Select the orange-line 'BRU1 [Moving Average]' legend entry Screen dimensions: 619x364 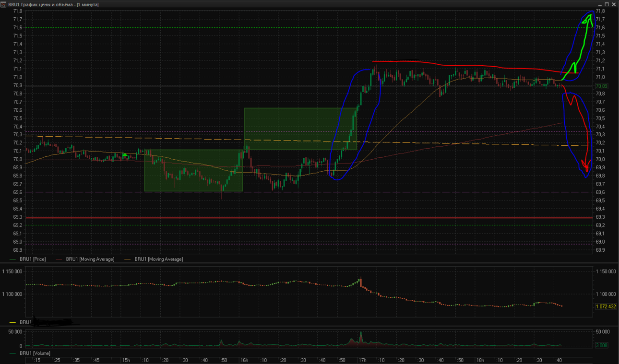coord(154,259)
